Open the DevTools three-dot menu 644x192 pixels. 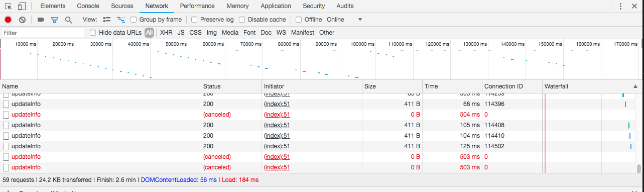click(x=620, y=6)
